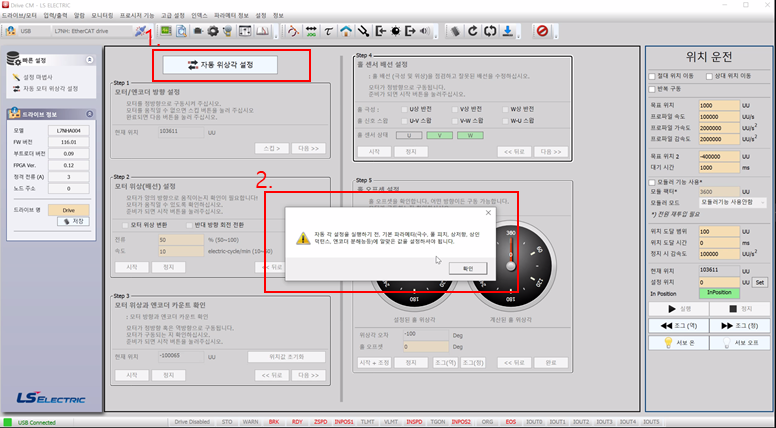
Task: Click 위치값 초기화 in Step 3
Action: (x=287, y=357)
